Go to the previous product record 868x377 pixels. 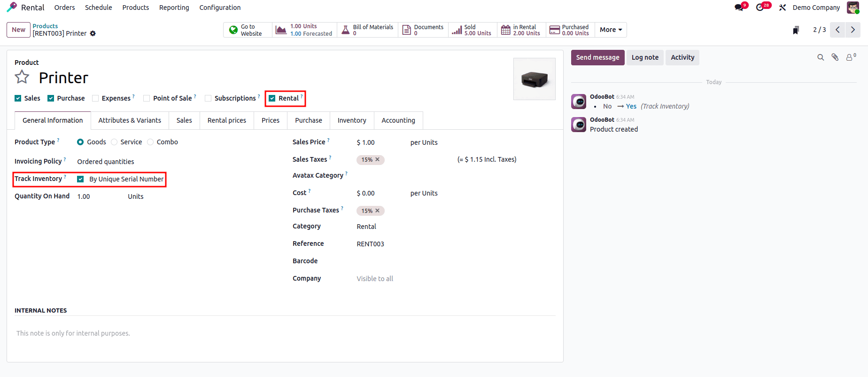tap(837, 30)
